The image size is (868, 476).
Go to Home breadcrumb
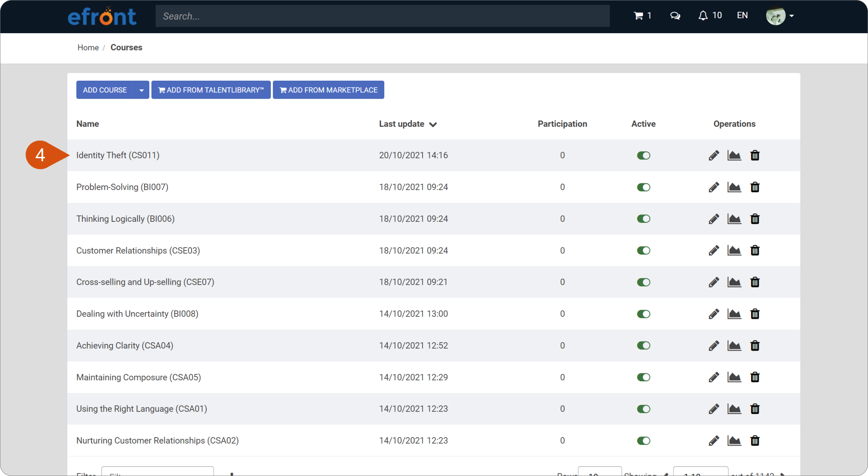[x=88, y=48]
